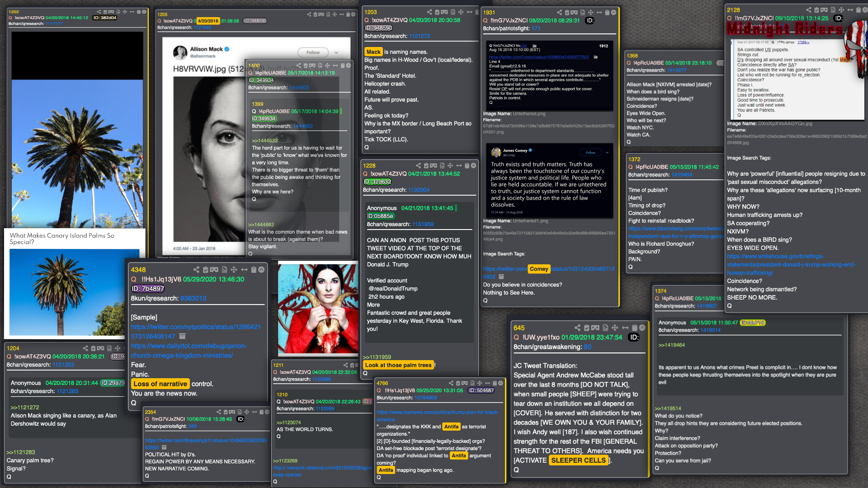
Task: Share post 645 via its share icon
Action: (577, 328)
